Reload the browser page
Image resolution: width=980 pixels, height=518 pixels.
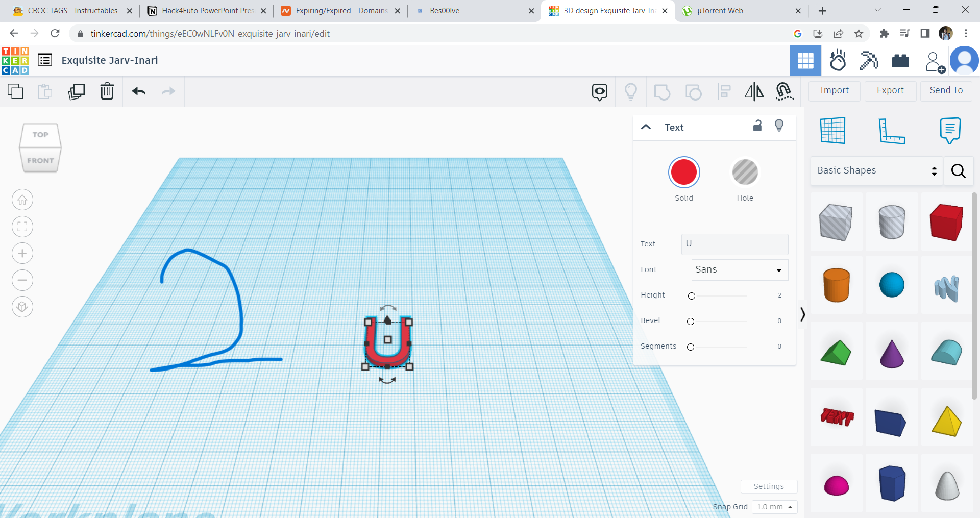(x=55, y=34)
